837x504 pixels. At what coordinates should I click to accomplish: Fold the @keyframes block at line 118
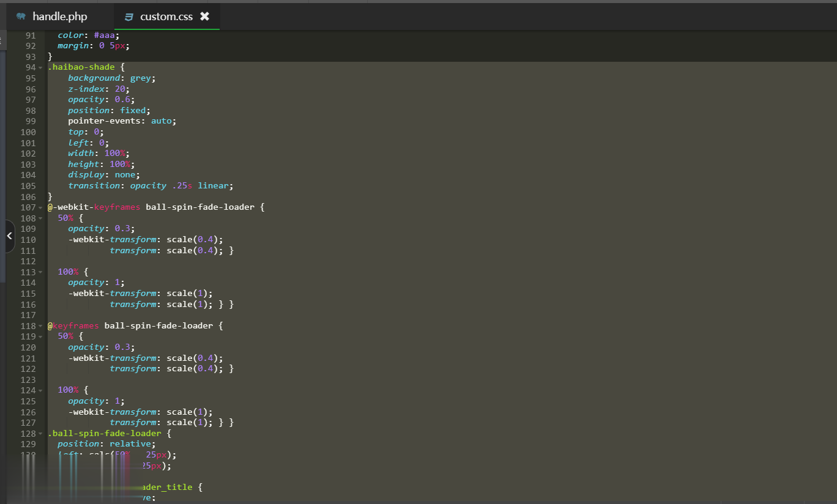click(x=40, y=326)
